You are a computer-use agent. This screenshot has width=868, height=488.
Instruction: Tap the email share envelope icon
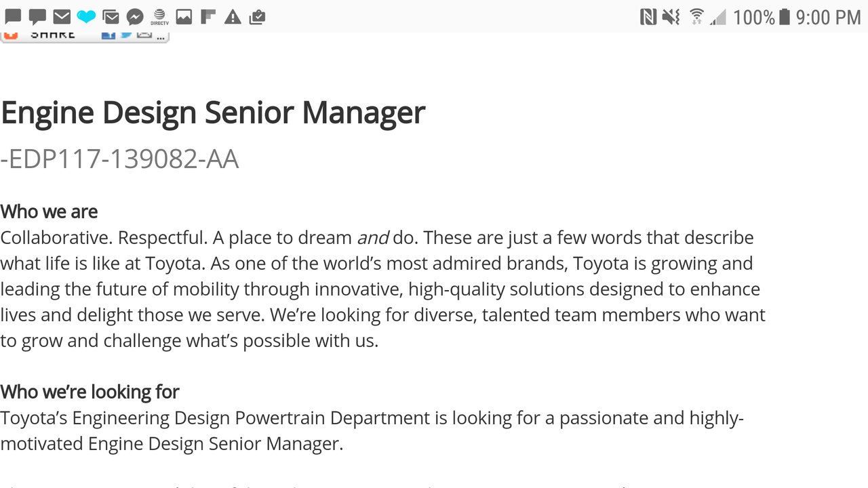click(x=144, y=35)
